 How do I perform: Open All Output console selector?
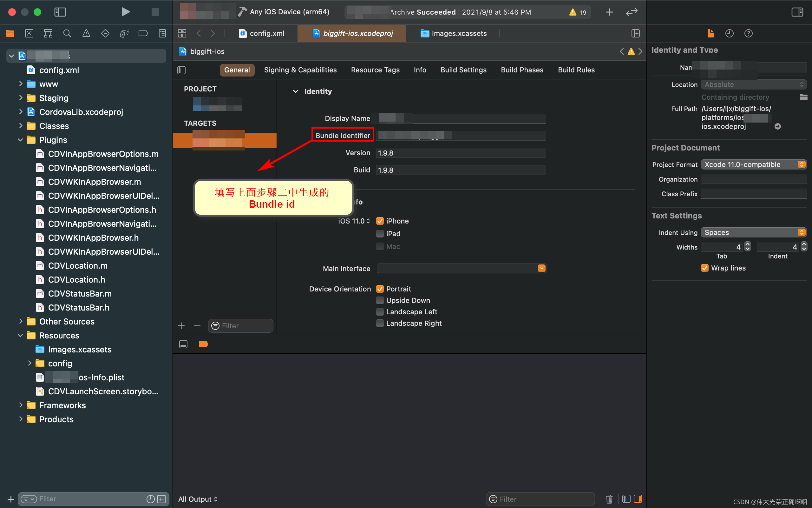pyautogui.click(x=198, y=499)
